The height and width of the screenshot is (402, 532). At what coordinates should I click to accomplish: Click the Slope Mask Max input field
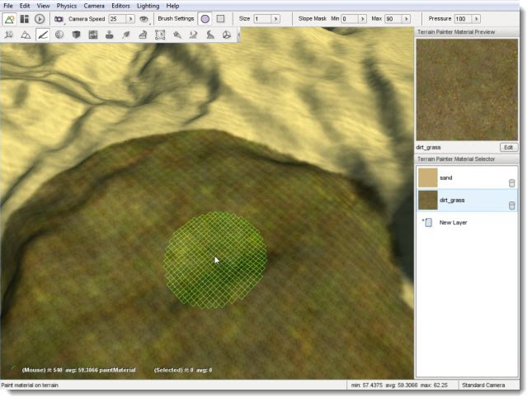pos(391,18)
